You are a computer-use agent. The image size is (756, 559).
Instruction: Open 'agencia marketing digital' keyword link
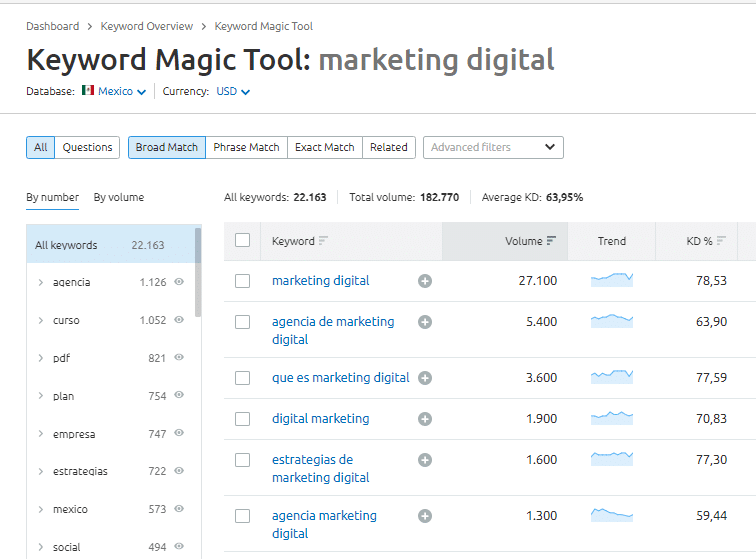pos(324,524)
